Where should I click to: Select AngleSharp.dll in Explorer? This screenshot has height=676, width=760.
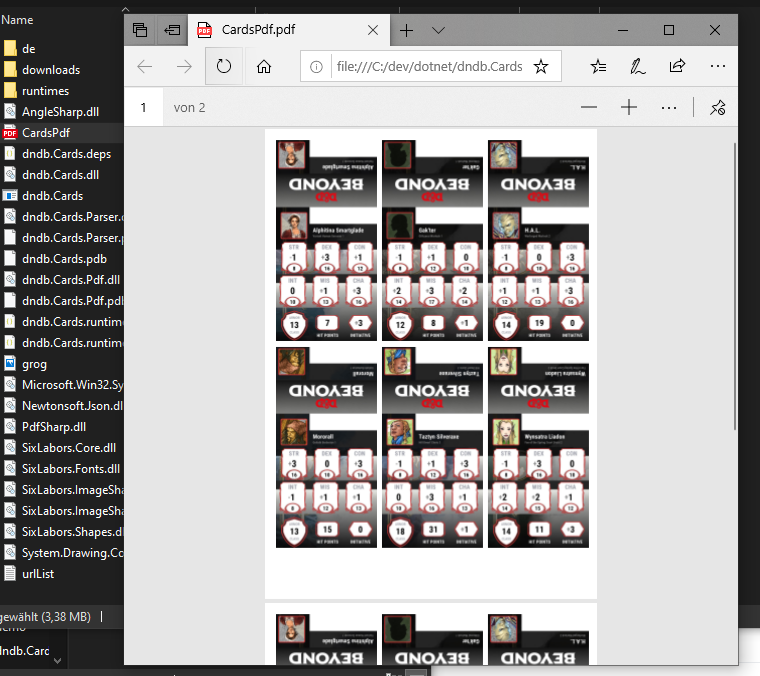[x=62, y=112]
